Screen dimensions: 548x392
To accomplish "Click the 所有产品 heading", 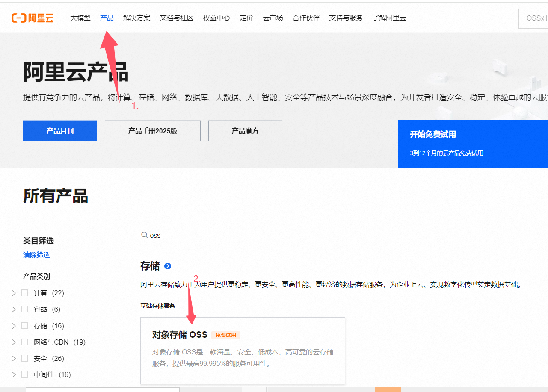I will tap(56, 196).
